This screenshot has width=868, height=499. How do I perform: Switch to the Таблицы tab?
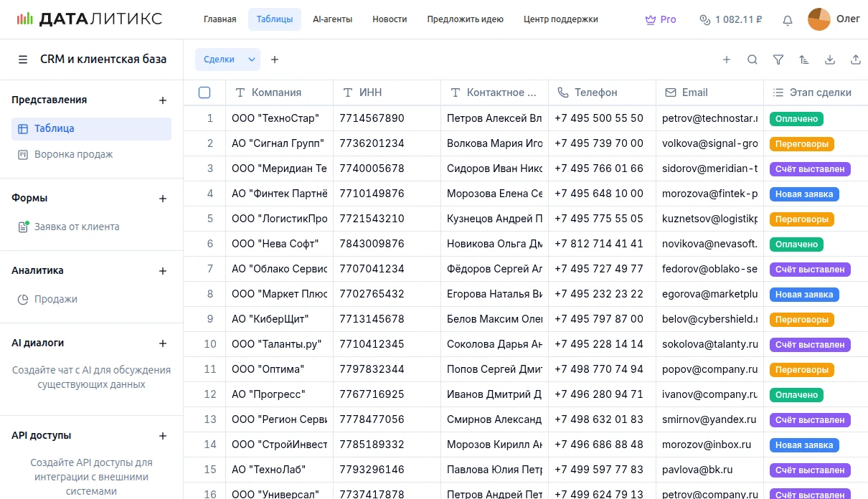275,19
